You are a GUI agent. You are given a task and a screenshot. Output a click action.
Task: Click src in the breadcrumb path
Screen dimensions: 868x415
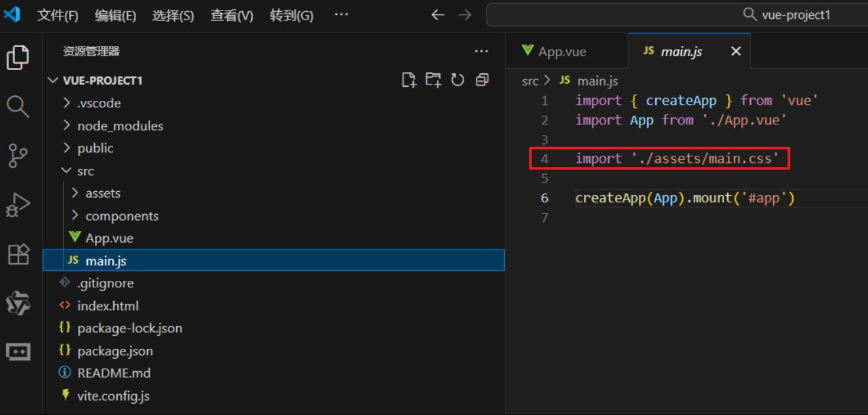click(x=530, y=81)
